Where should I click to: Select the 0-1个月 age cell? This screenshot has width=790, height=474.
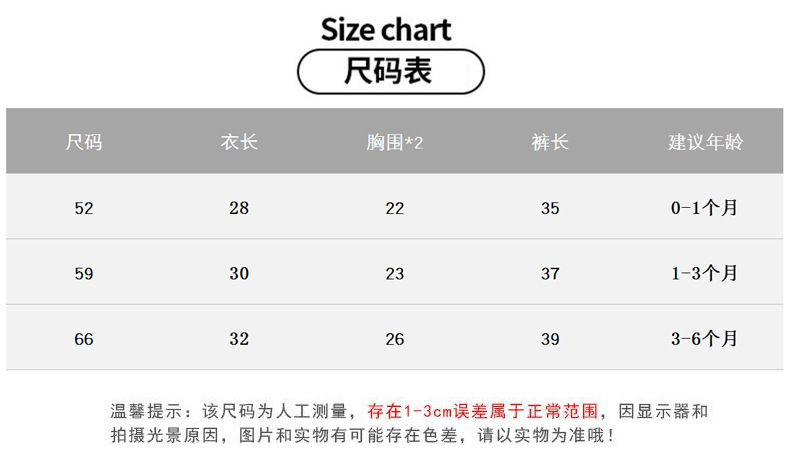(x=705, y=208)
